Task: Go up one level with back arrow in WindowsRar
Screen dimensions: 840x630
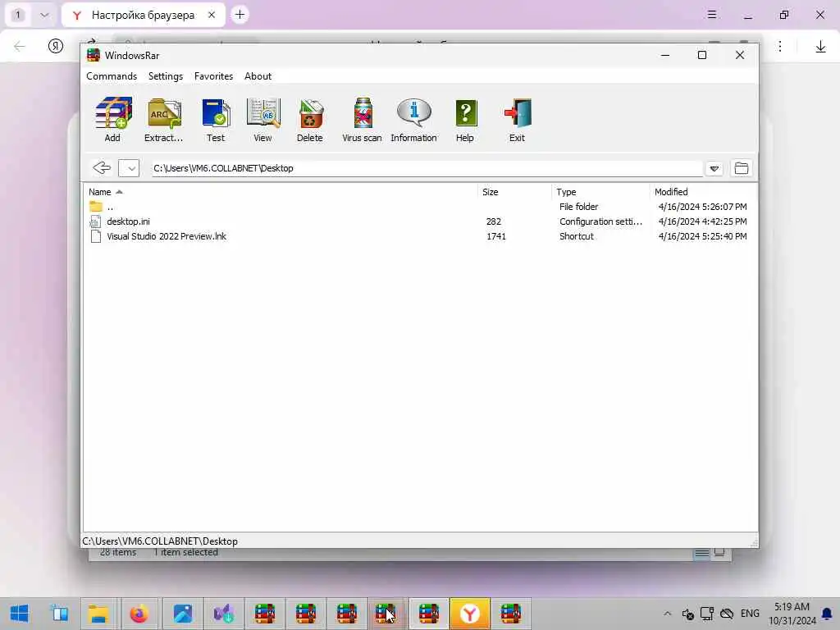Action: click(101, 168)
